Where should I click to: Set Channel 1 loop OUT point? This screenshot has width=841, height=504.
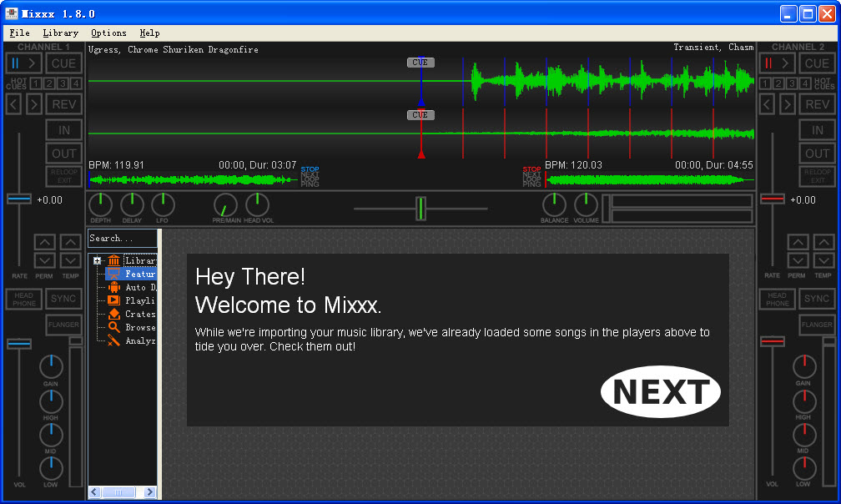63,154
